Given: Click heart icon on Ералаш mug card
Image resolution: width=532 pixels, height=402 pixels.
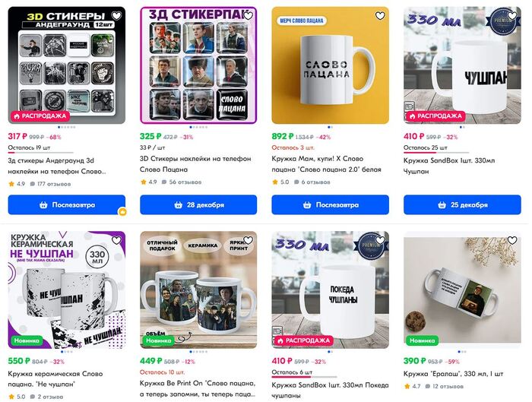Looking at the screenshot, I should (x=512, y=240).
